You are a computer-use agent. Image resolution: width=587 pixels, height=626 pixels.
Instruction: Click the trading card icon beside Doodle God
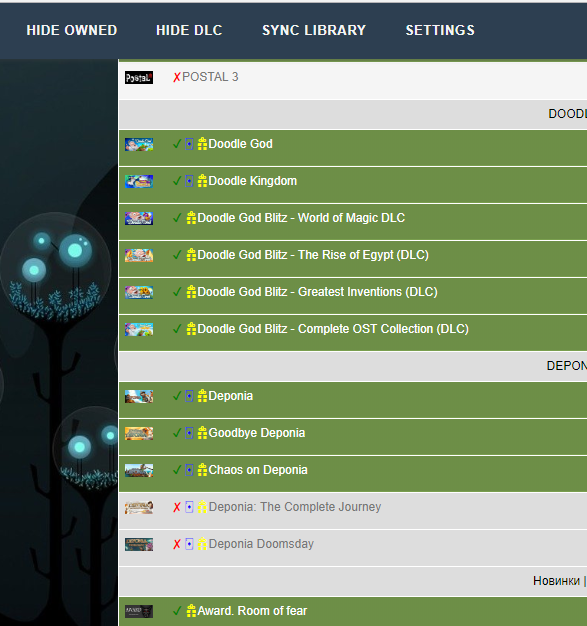click(189, 144)
